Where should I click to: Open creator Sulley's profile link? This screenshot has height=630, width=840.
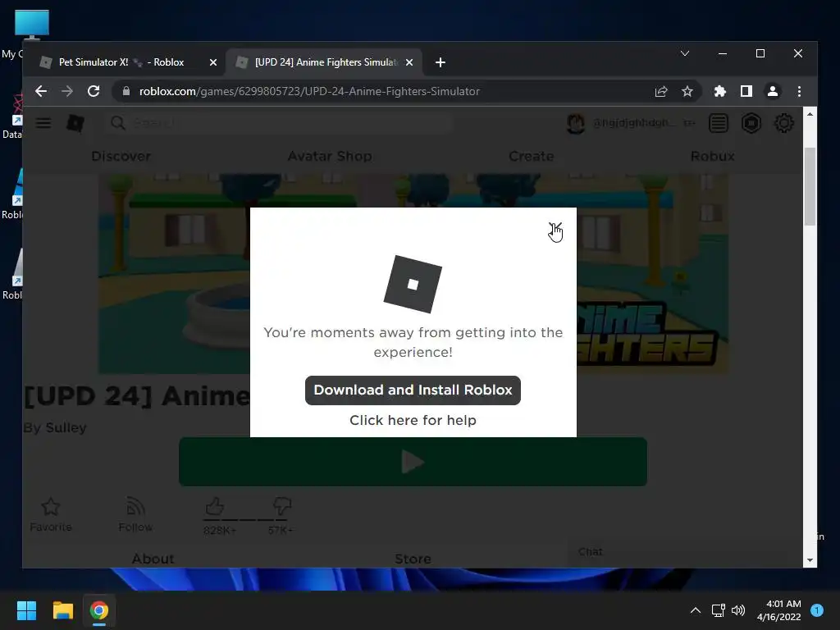click(66, 427)
